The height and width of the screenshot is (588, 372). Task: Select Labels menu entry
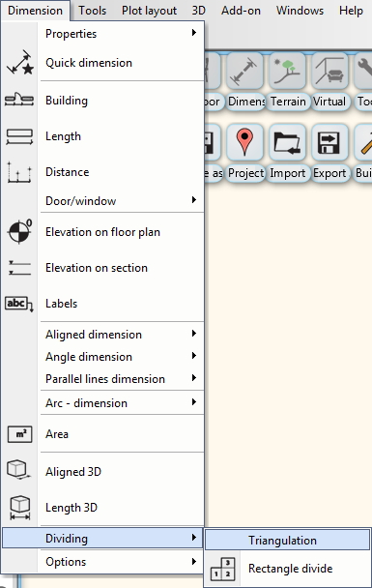pos(103,304)
